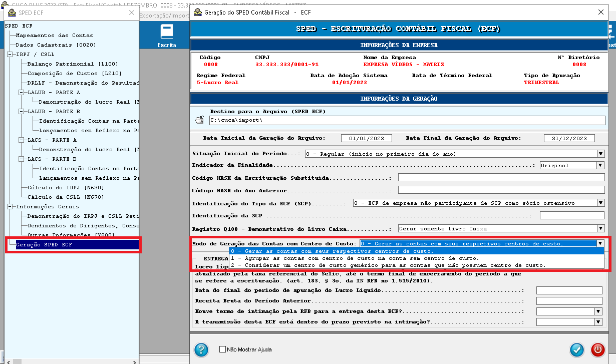Click the Receita Bruta do Período Anterior field
Screen dimensions: 616x364
pyautogui.click(x=569, y=301)
